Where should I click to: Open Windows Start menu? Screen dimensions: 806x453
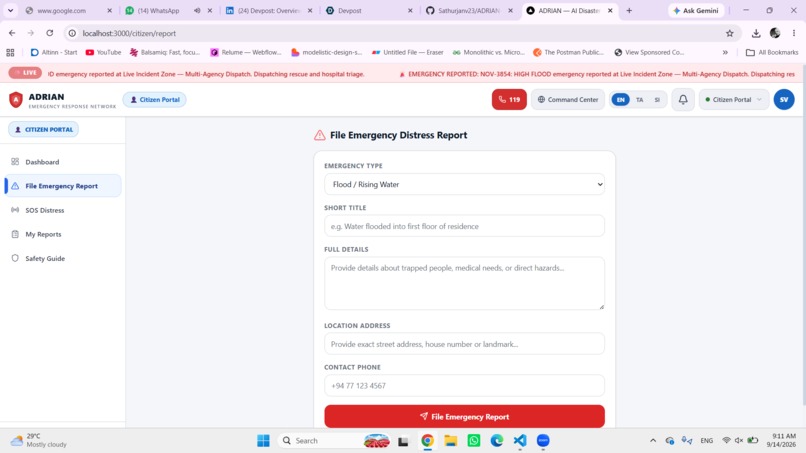pyautogui.click(x=263, y=441)
